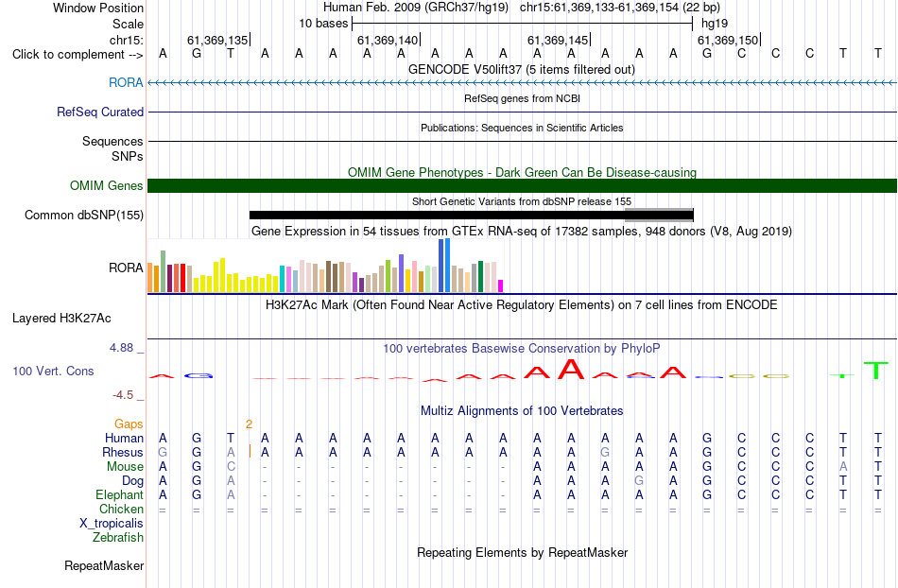This screenshot has width=898, height=588.
Task: Click the faded "C" base in Mouse row
Action: (231, 467)
